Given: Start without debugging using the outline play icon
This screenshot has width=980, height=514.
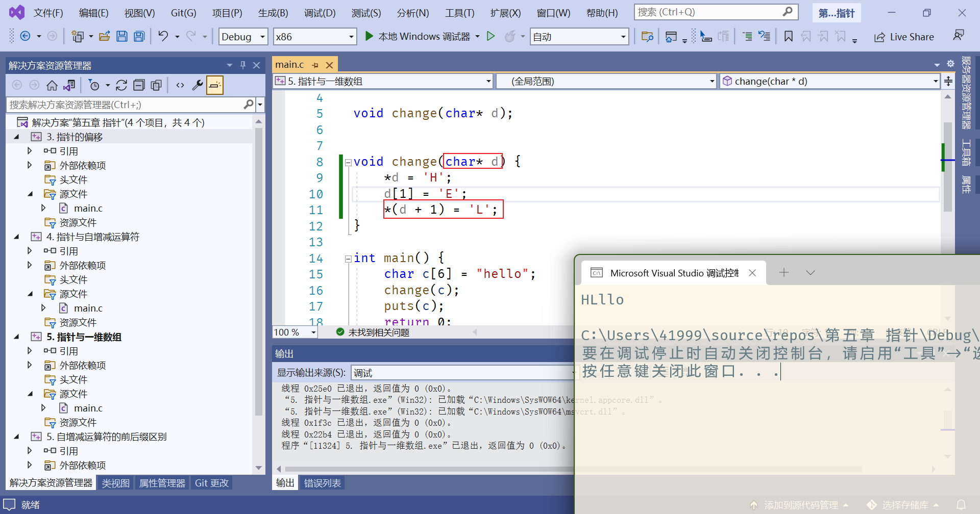Looking at the screenshot, I should tap(491, 36).
